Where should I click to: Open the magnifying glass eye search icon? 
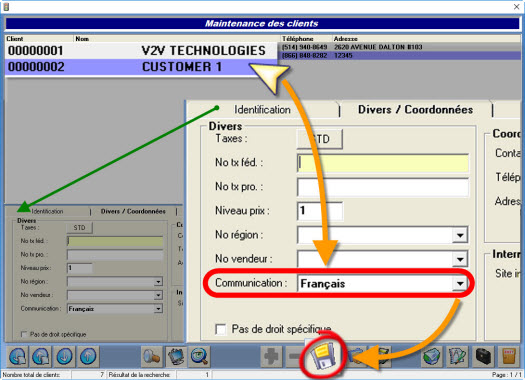(200, 356)
